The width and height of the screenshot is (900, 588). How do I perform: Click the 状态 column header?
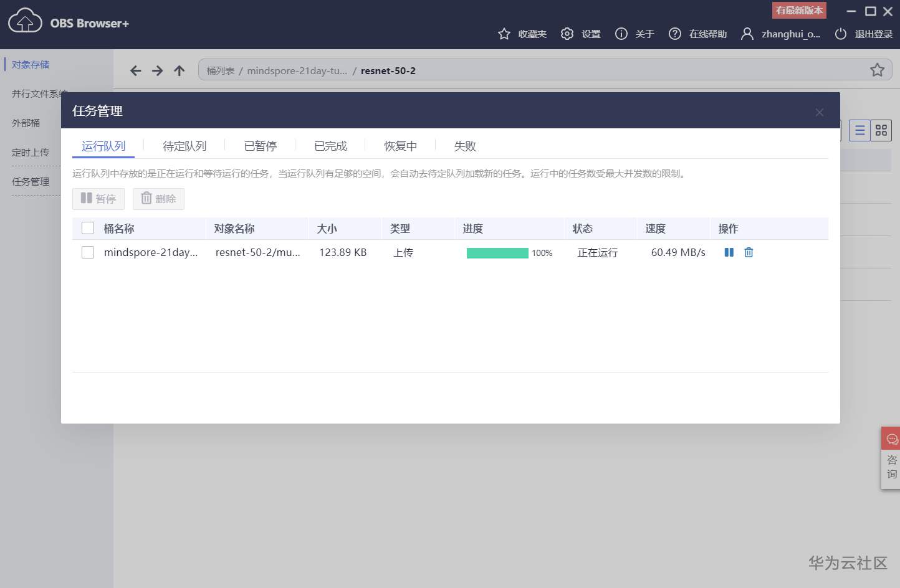(x=583, y=229)
